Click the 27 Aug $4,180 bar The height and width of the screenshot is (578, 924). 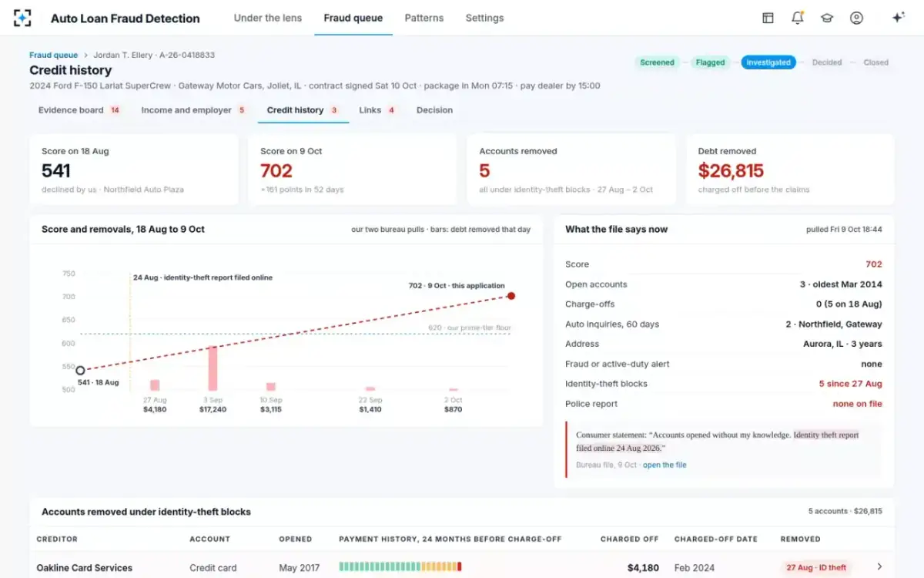(x=155, y=385)
